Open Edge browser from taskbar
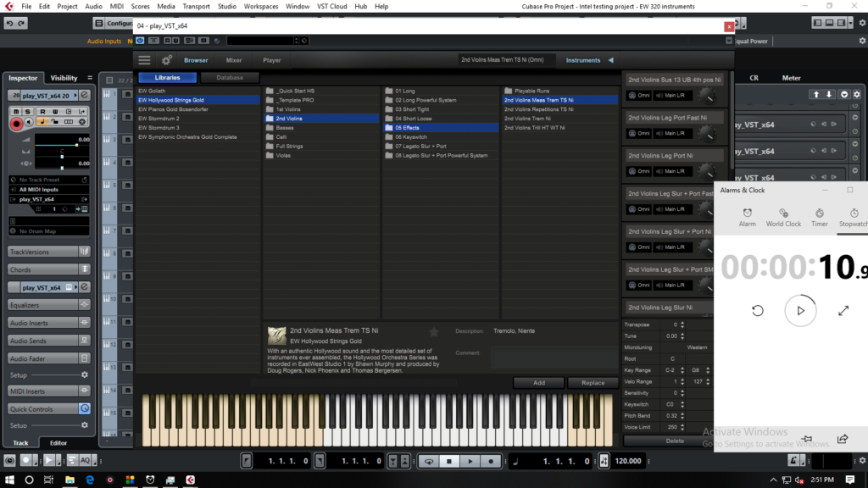The width and height of the screenshot is (868, 488). tap(90, 480)
